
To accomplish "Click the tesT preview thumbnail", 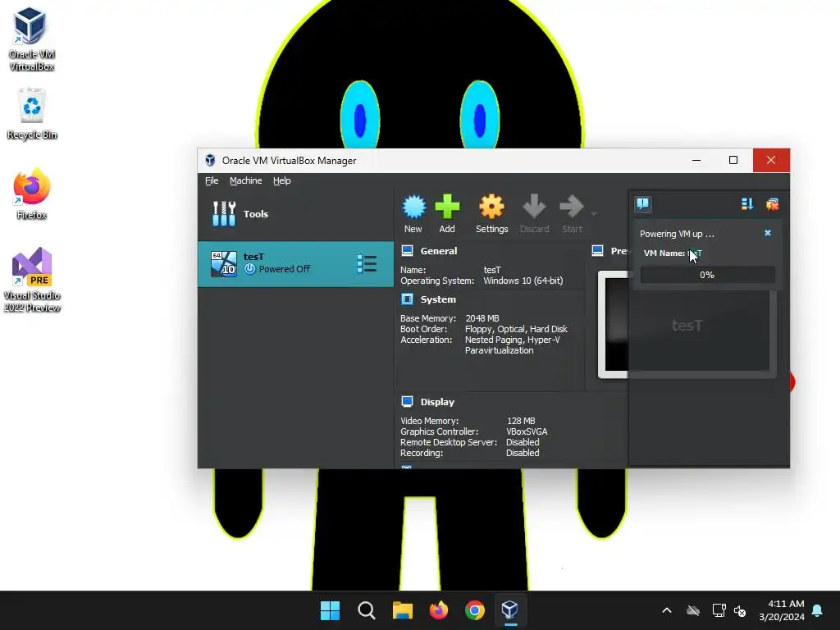I will (687, 326).
